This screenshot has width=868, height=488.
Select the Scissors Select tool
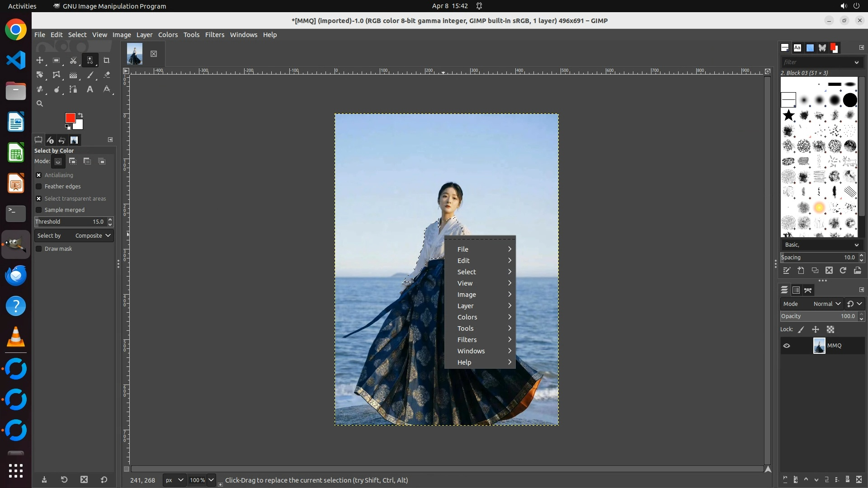(x=73, y=60)
